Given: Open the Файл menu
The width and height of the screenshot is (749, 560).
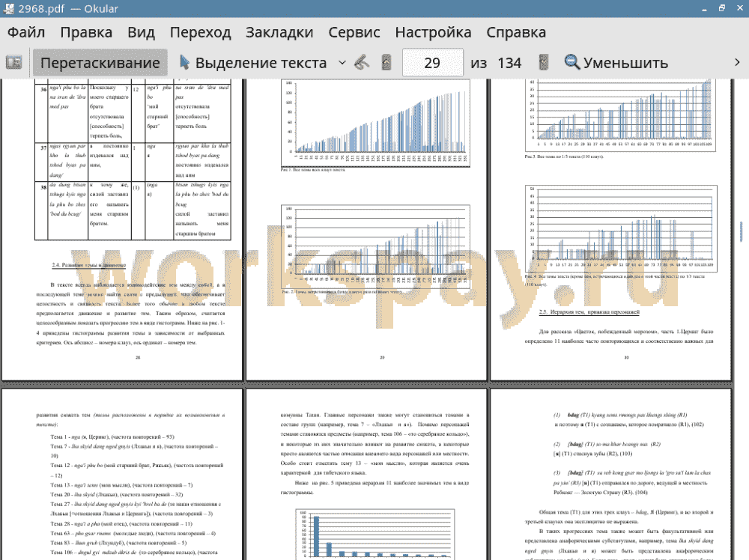Looking at the screenshot, I should point(26,32).
